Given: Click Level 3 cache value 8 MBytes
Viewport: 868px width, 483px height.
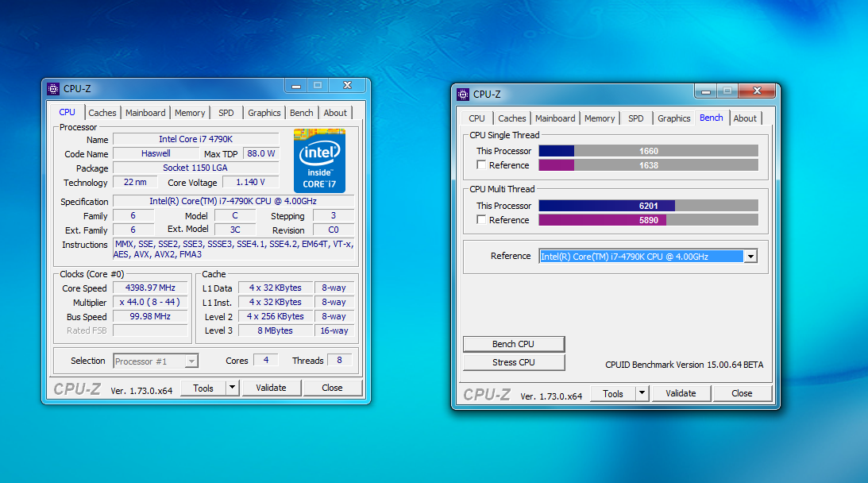Looking at the screenshot, I should [275, 330].
